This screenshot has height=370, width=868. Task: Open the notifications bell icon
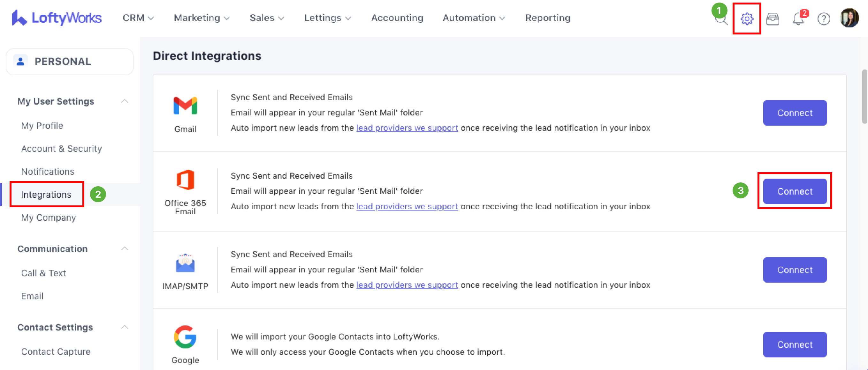[798, 19]
